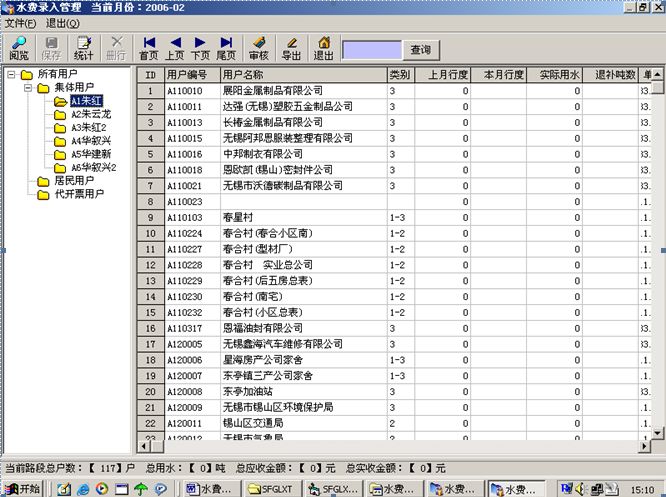
Task: Click the 上月行度 column header
Action: tap(442, 75)
